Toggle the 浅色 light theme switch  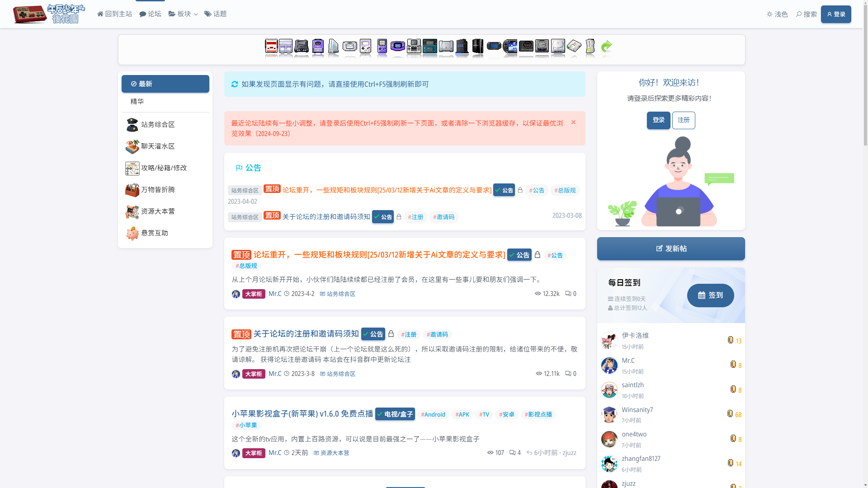point(777,14)
